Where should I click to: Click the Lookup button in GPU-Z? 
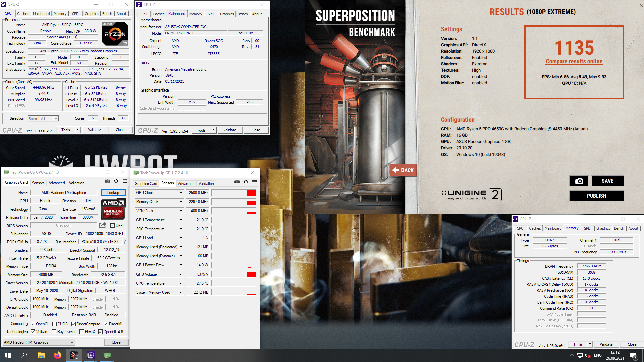(113, 193)
